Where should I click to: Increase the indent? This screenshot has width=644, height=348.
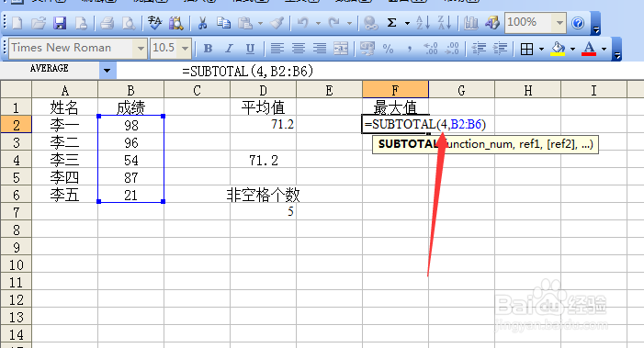point(500,49)
